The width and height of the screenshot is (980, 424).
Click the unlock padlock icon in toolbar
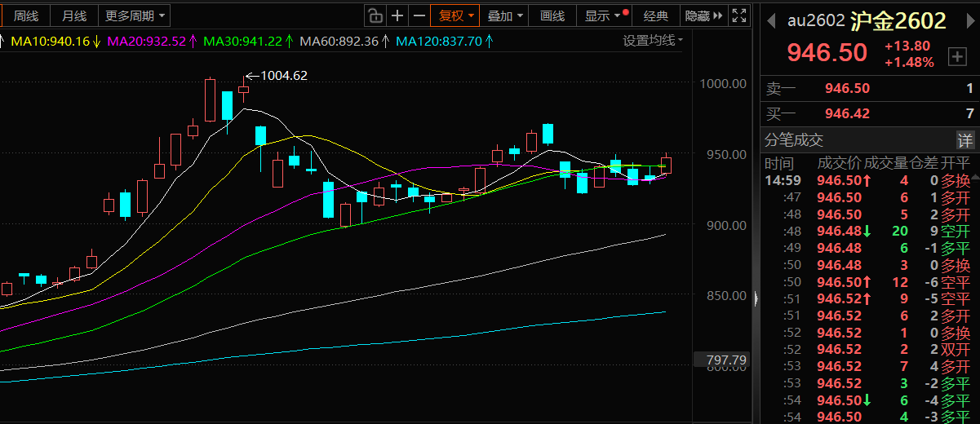pyautogui.click(x=375, y=15)
